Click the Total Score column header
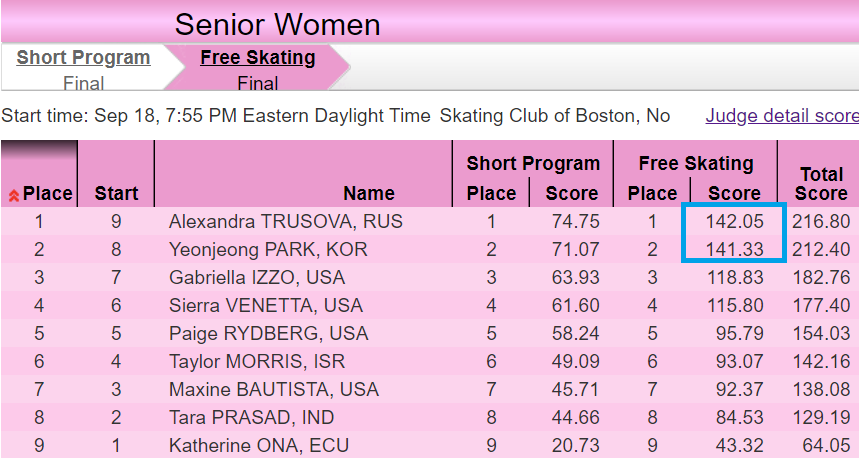This screenshot has width=859, height=459. coord(821,183)
